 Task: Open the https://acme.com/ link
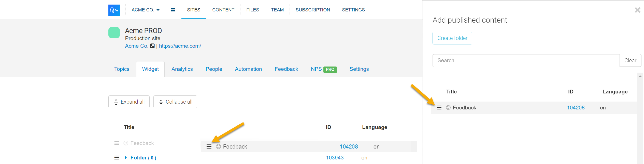180,46
